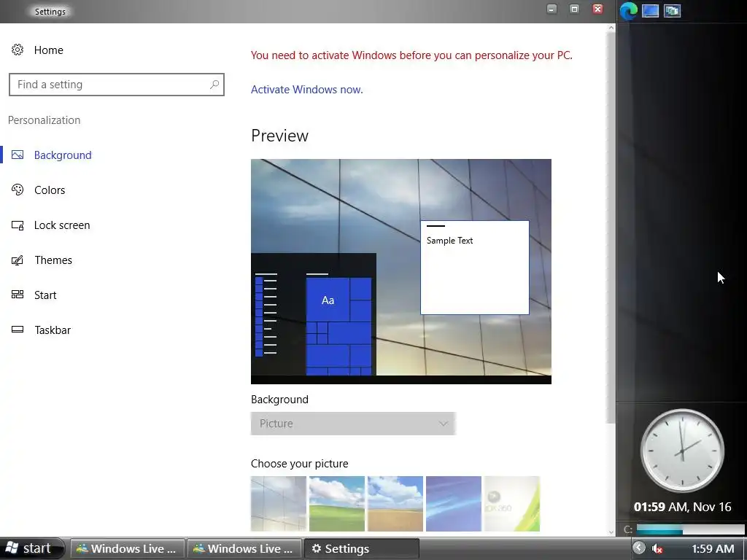Open the Background Picture dropdown

(x=353, y=424)
